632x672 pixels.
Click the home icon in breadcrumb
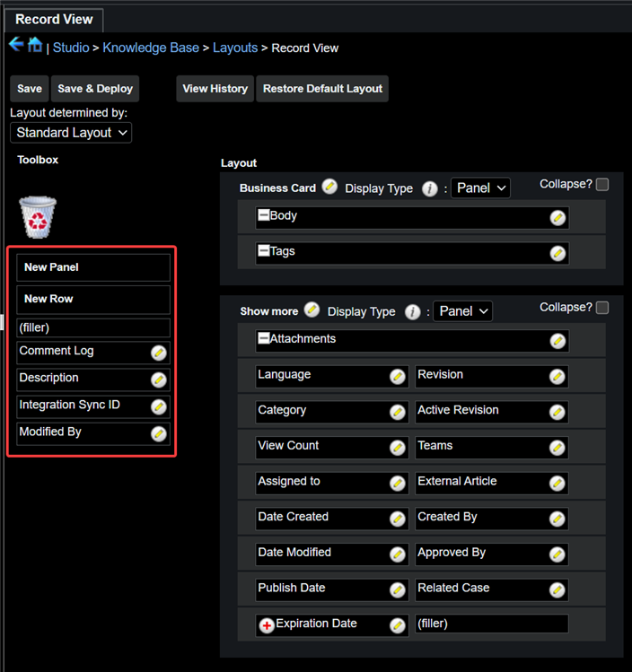[35, 45]
